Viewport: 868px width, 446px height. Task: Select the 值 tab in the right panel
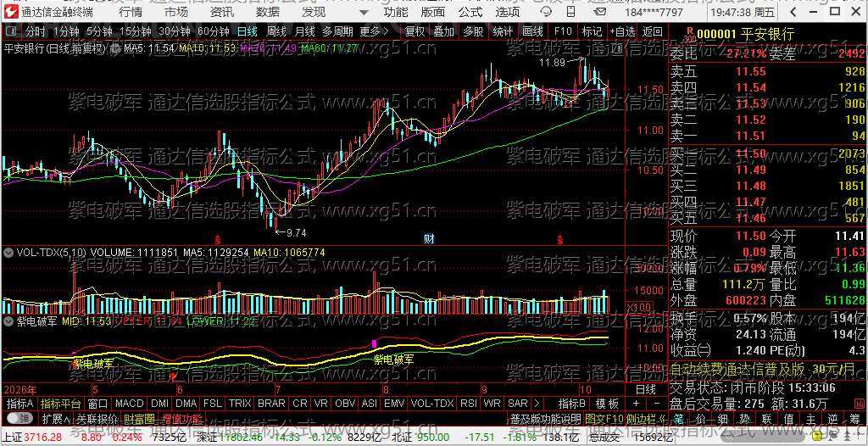(x=789, y=417)
